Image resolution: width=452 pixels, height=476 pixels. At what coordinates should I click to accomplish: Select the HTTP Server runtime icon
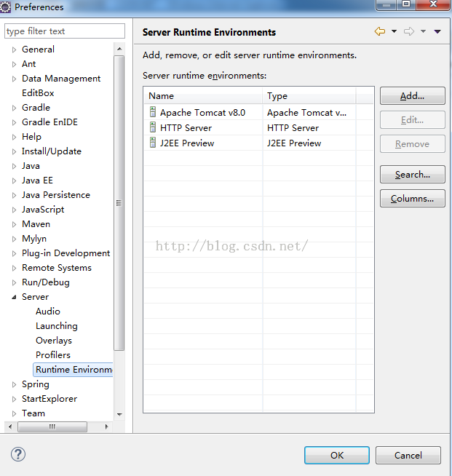coord(153,127)
